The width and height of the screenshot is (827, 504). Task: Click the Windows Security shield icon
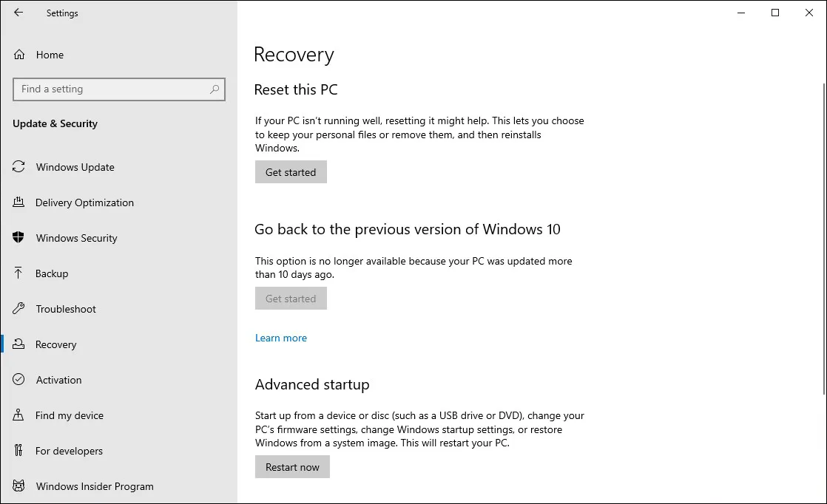pos(18,238)
